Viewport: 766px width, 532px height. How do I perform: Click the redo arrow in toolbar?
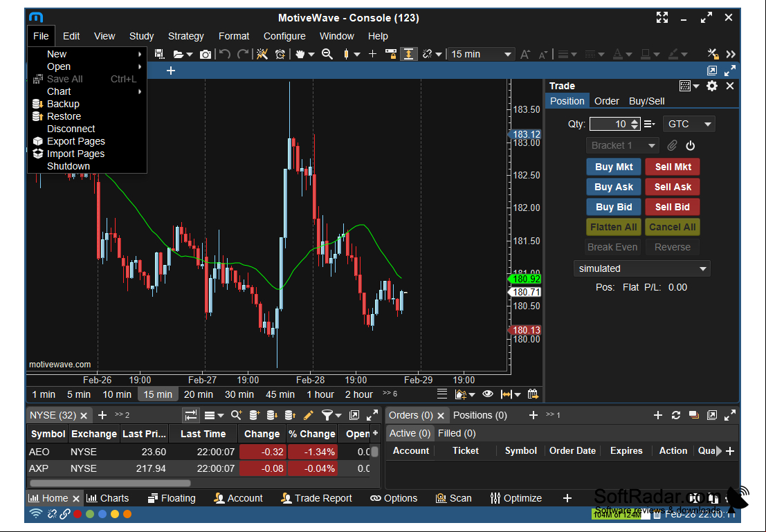point(243,54)
